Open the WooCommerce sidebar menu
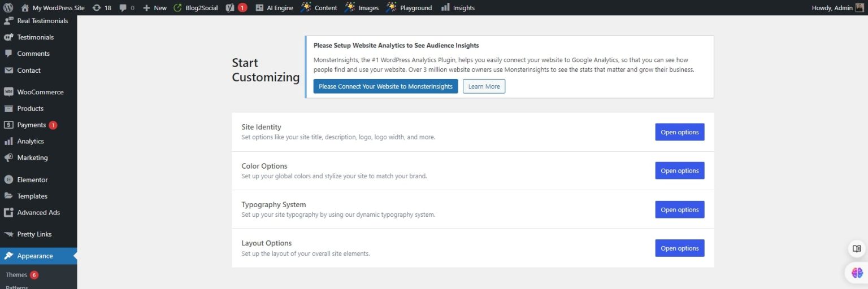This screenshot has width=868, height=289. [40, 92]
